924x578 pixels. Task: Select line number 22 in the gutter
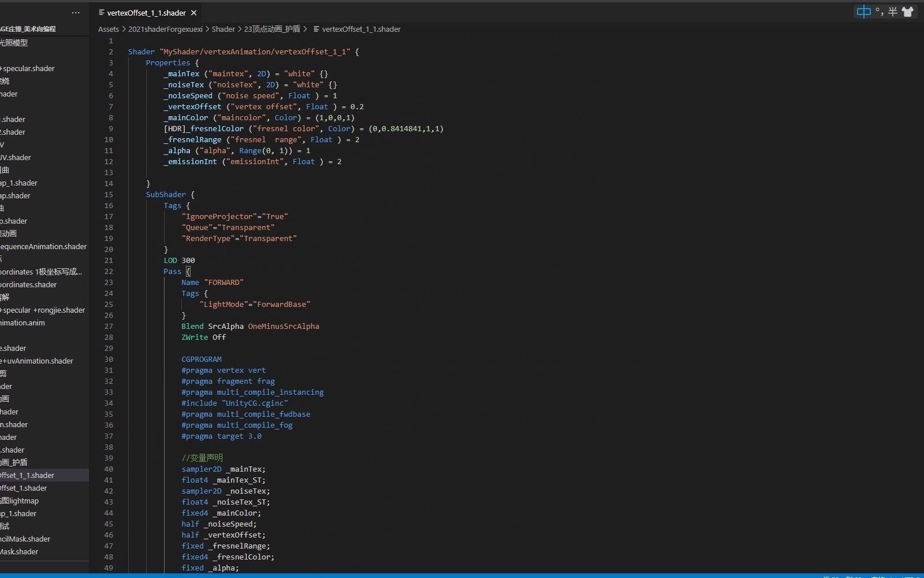[109, 271]
